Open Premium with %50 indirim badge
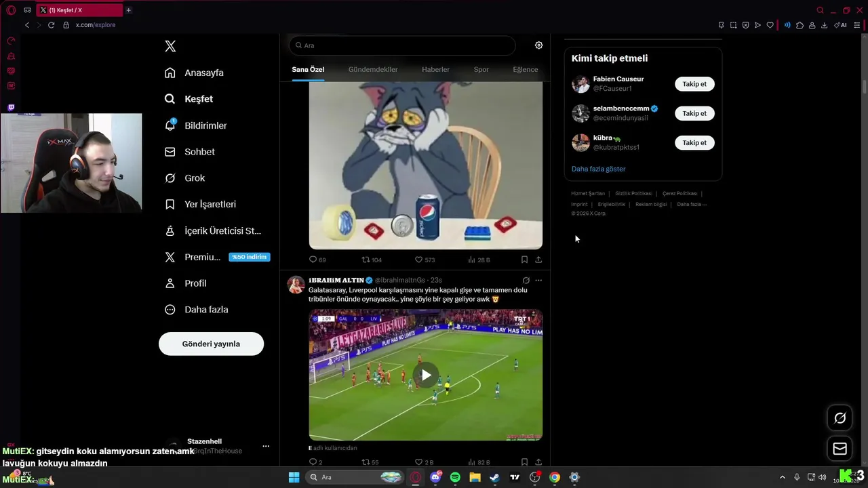Image resolution: width=868 pixels, height=488 pixels. point(218,257)
